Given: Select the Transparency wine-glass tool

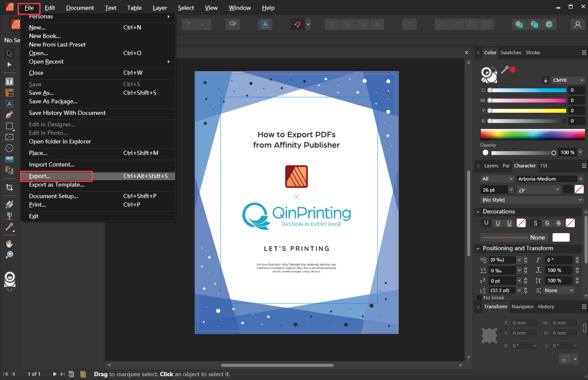Looking at the screenshot, I should point(9,216).
